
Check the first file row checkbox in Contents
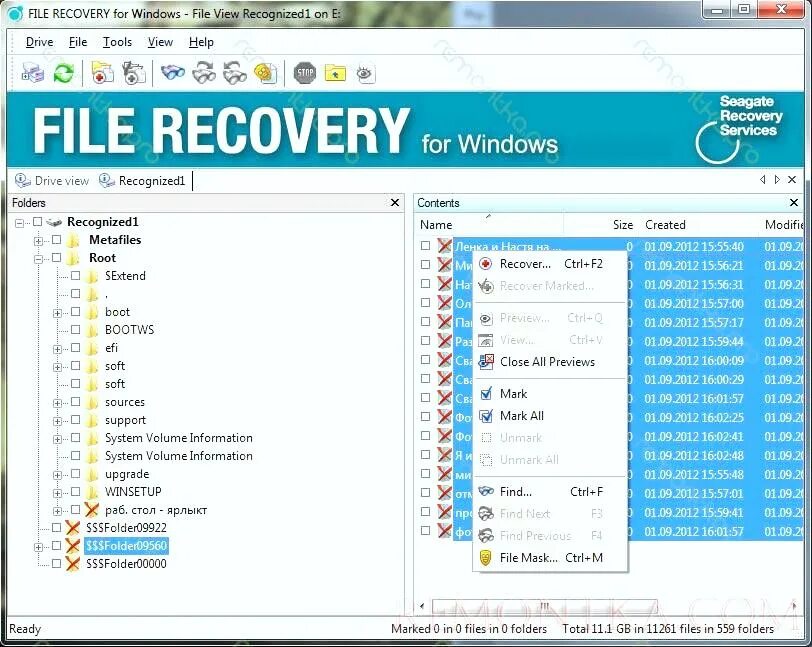426,246
